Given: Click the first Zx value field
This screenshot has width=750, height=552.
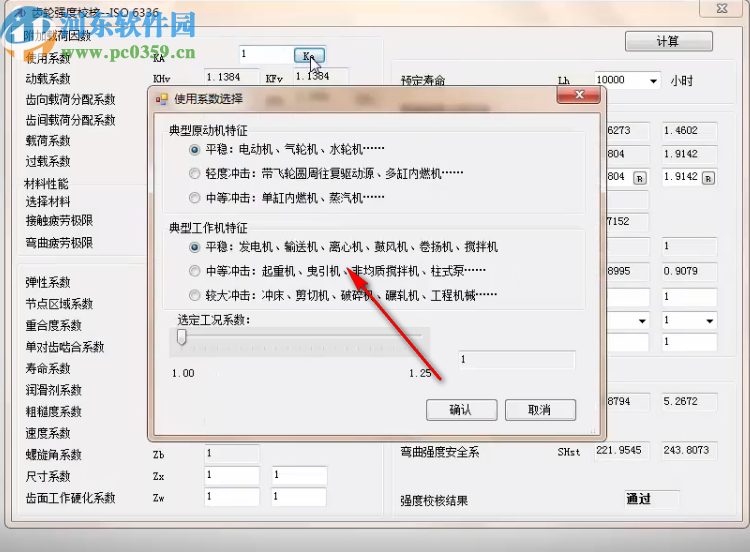Looking at the screenshot, I should coord(232,475).
